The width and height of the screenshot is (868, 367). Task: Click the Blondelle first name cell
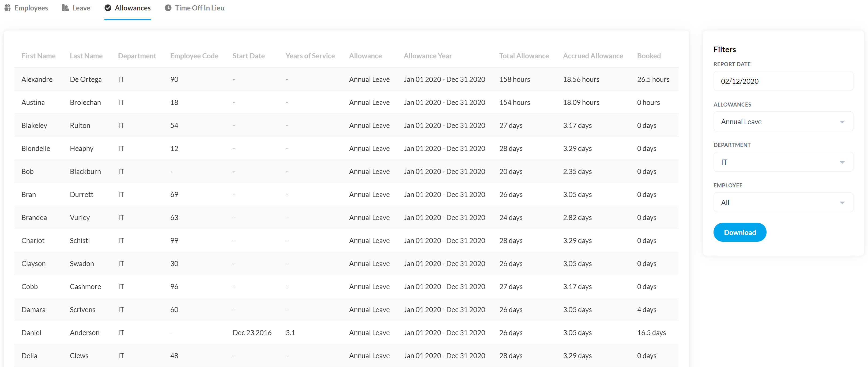[x=36, y=149]
